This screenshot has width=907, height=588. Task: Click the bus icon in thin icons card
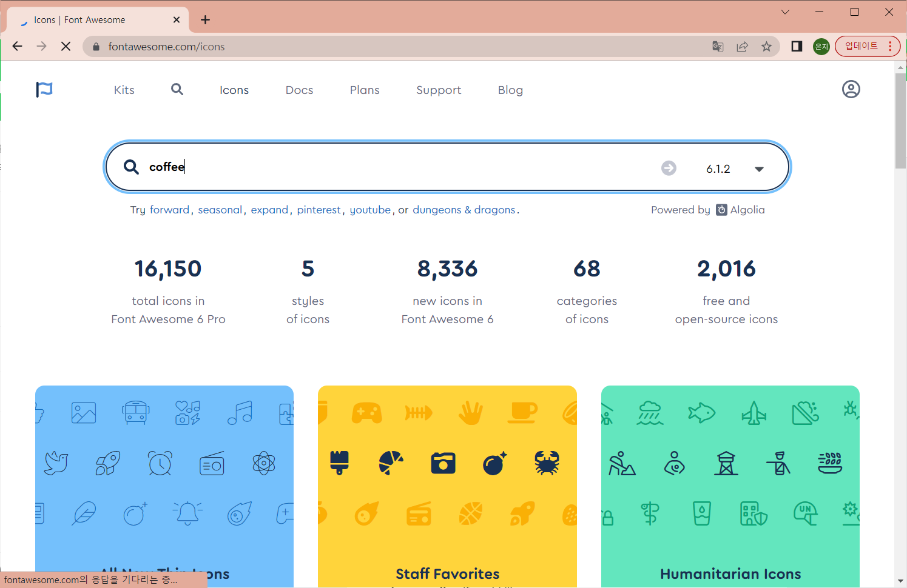click(136, 413)
